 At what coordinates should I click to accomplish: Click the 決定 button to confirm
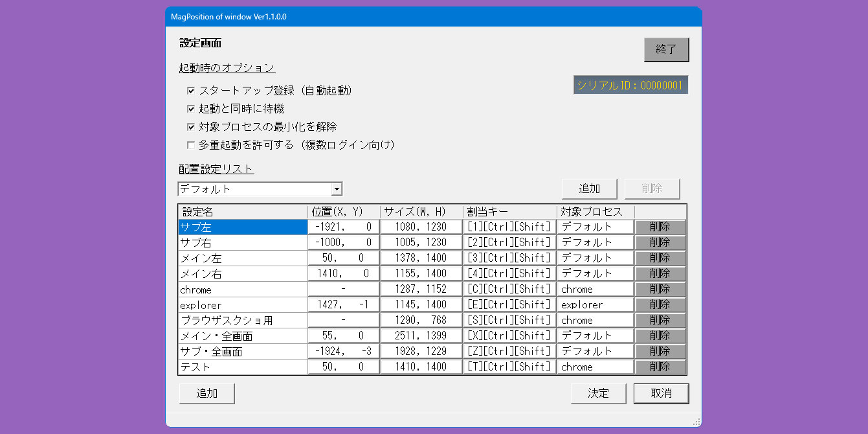click(598, 393)
